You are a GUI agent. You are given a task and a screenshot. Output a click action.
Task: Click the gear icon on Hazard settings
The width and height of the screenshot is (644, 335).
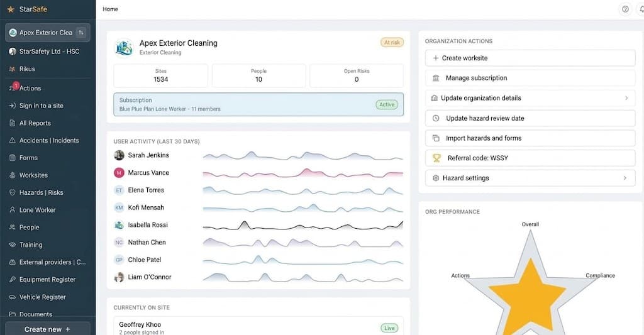click(x=436, y=178)
